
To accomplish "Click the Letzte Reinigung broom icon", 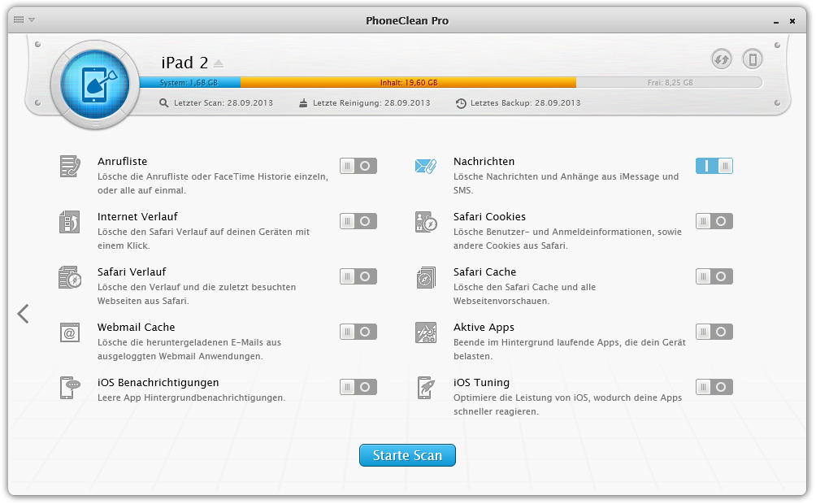I will [x=303, y=103].
